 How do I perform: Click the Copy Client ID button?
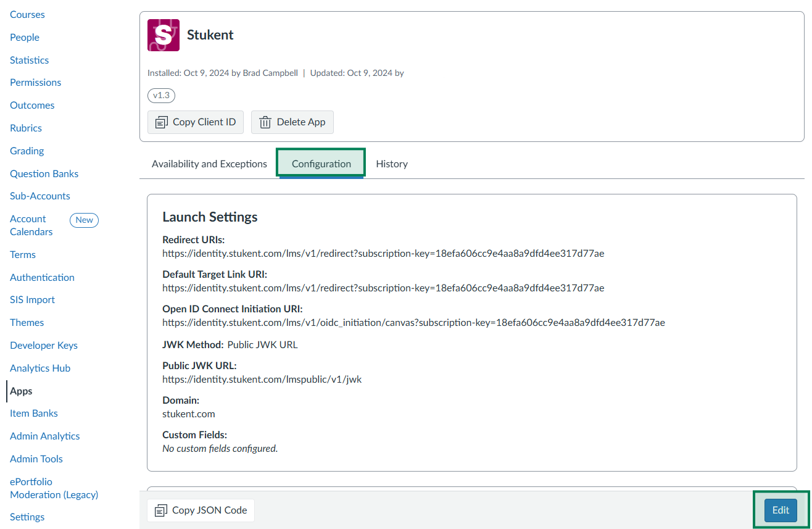click(196, 122)
